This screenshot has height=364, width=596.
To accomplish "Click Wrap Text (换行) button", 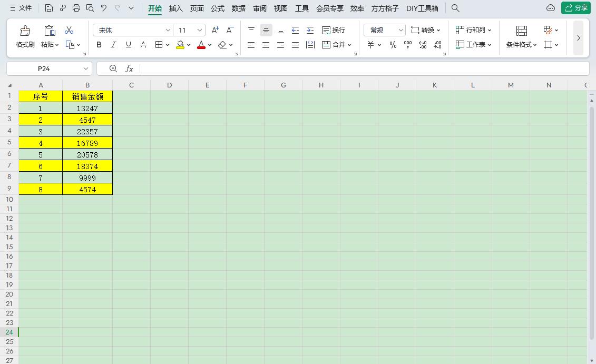I will tap(334, 30).
